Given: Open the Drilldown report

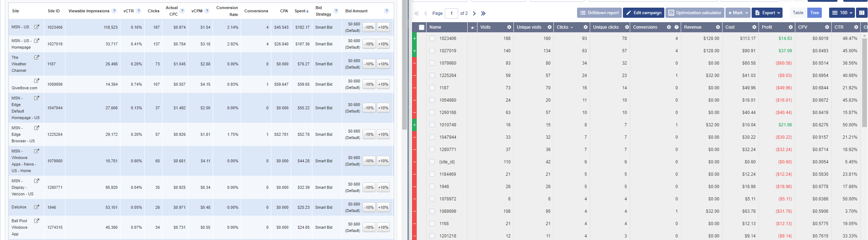Looking at the screenshot, I should (x=599, y=13).
